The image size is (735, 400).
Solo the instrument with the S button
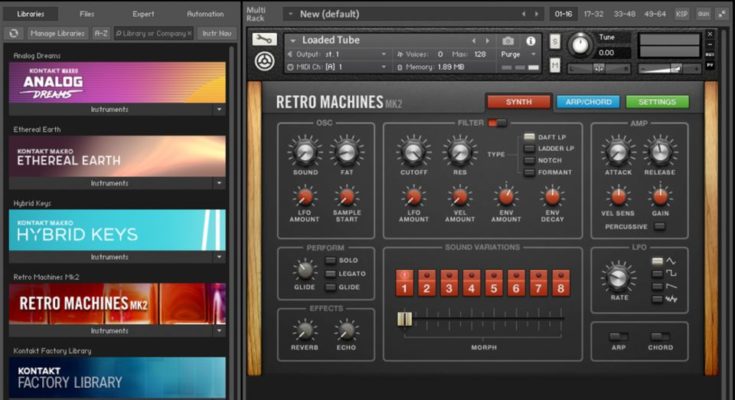point(555,41)
